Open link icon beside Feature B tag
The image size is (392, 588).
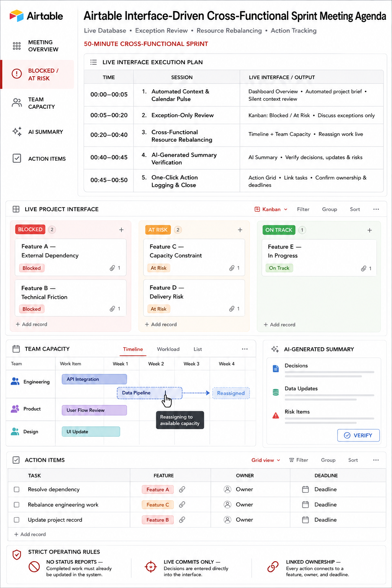coord(182,519)
